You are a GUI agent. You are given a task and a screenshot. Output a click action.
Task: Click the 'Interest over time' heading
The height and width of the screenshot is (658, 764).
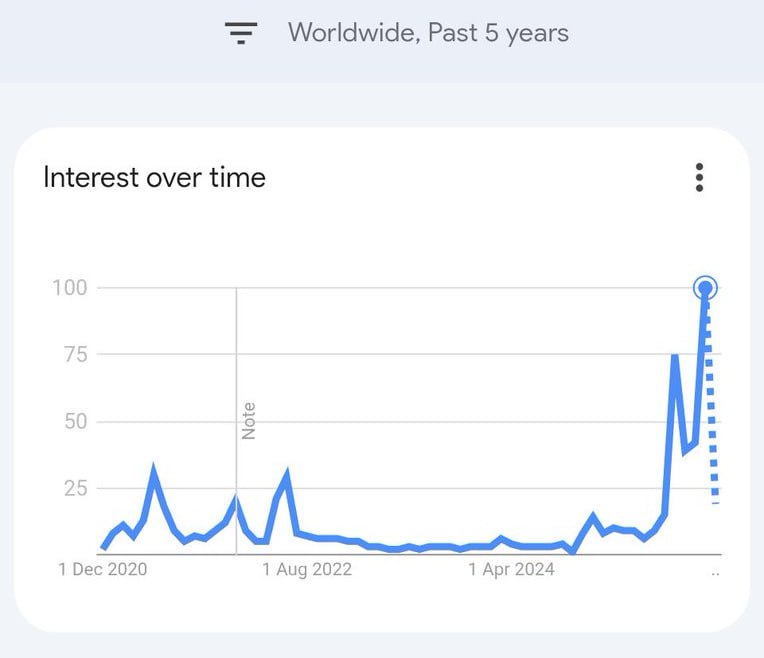point(154,178)
